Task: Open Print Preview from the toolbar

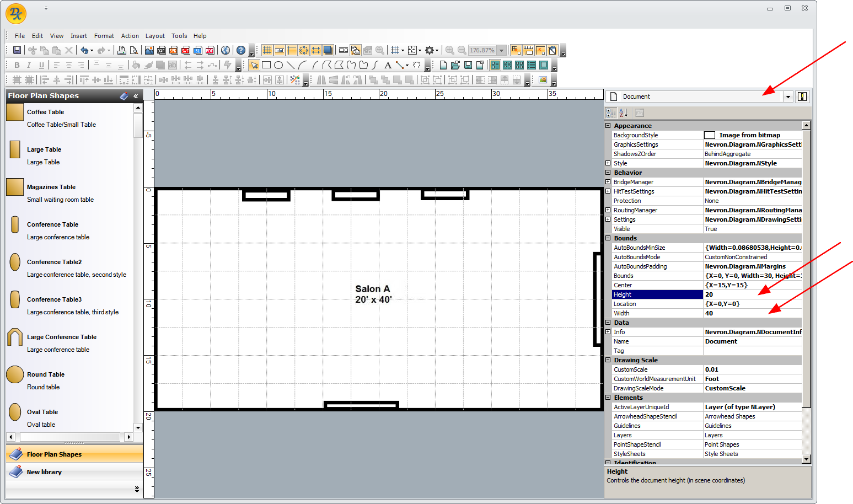Action: click(x=133, y=50)
